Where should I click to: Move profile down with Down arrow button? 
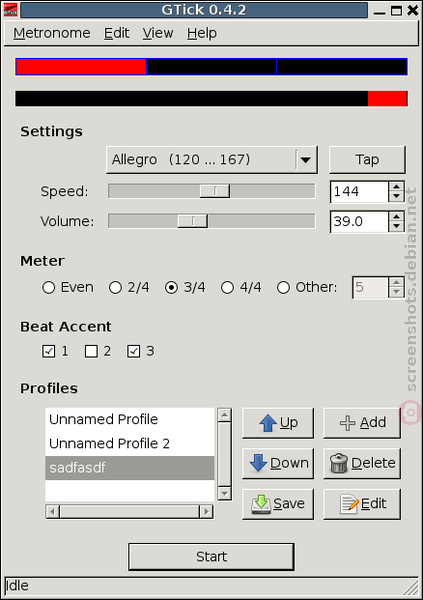pos(278,463)
